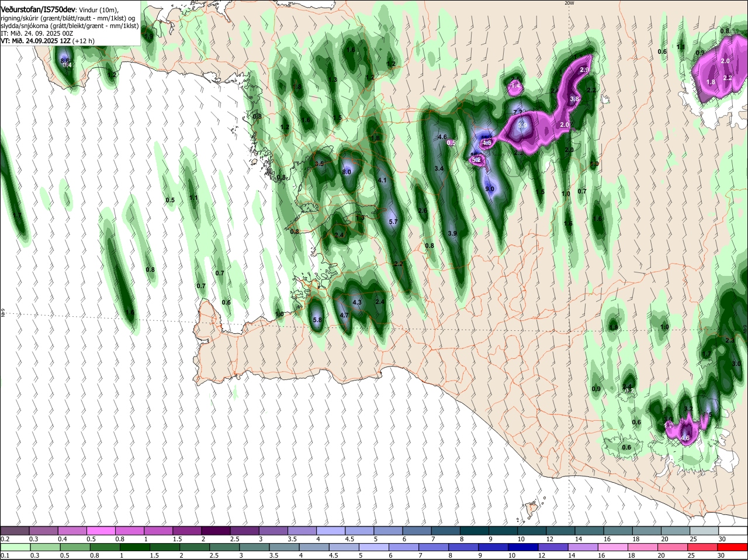
Task: Click the 2.6 precipitation value on map
Action: coord(423,210)
